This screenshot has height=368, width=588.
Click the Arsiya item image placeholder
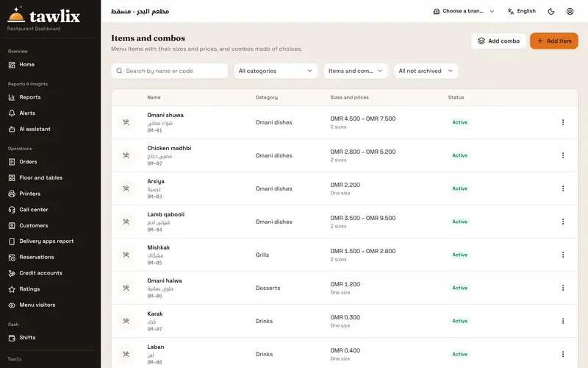[x=126, y=188]
